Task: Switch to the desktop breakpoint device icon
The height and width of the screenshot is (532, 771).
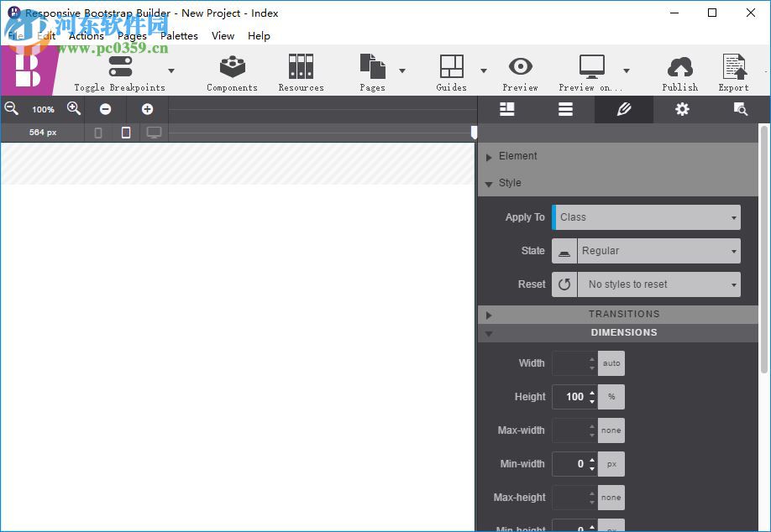Action: [x=154, y=132]
